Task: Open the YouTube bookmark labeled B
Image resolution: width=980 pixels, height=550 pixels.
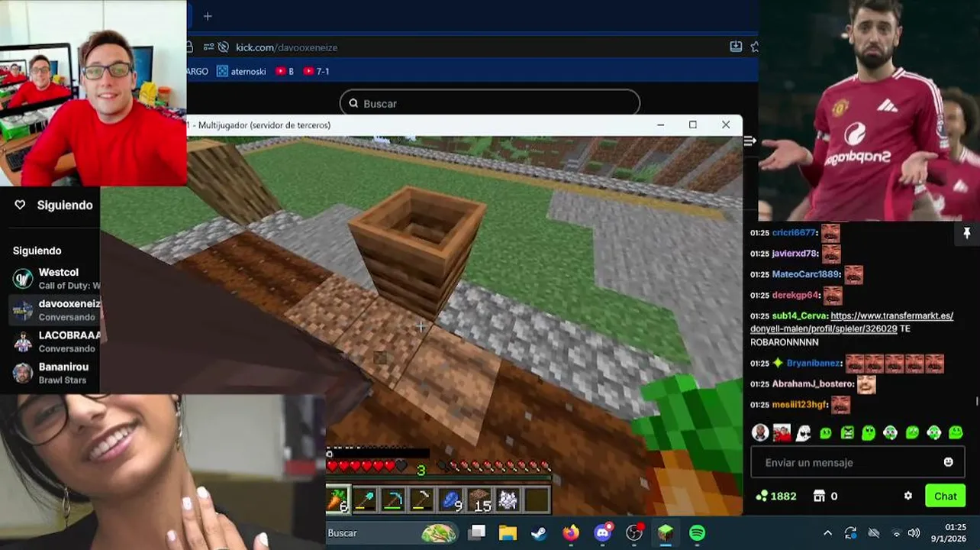Action: [x=285, y=71]
